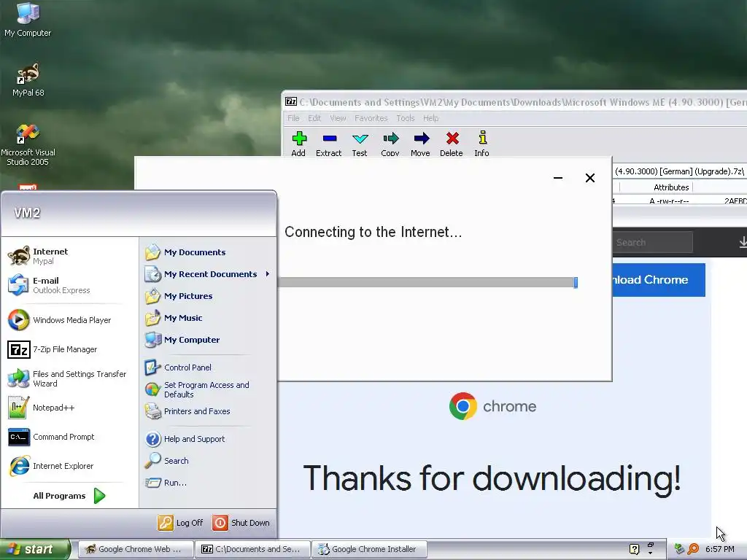Open My Music in Start menu

click(x=208, y=318)
